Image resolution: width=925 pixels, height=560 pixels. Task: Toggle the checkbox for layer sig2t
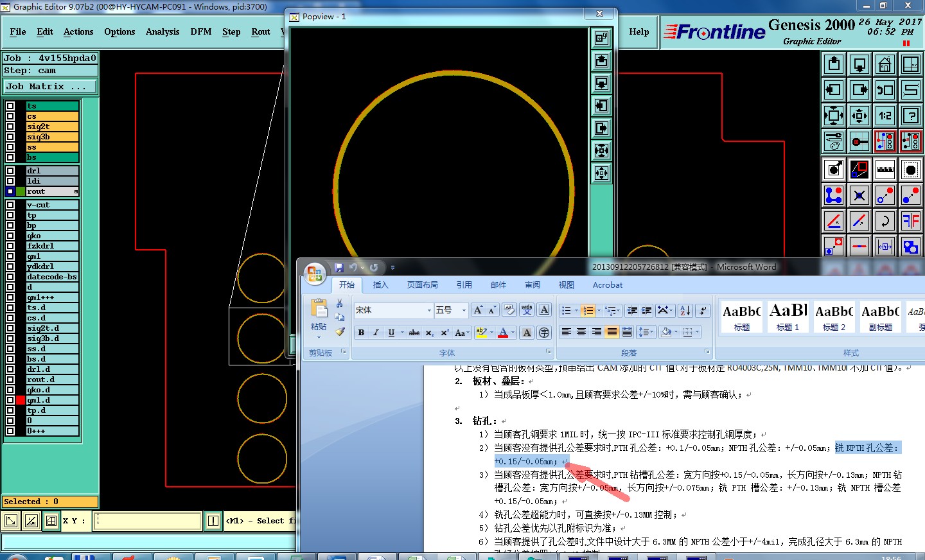click(10, 127)
